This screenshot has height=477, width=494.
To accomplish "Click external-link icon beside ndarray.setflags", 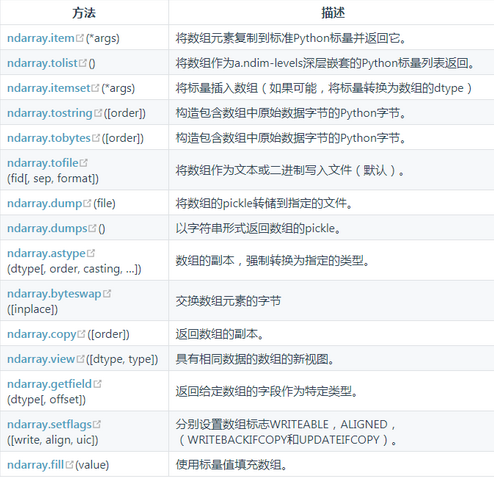I will click(97, 424).
